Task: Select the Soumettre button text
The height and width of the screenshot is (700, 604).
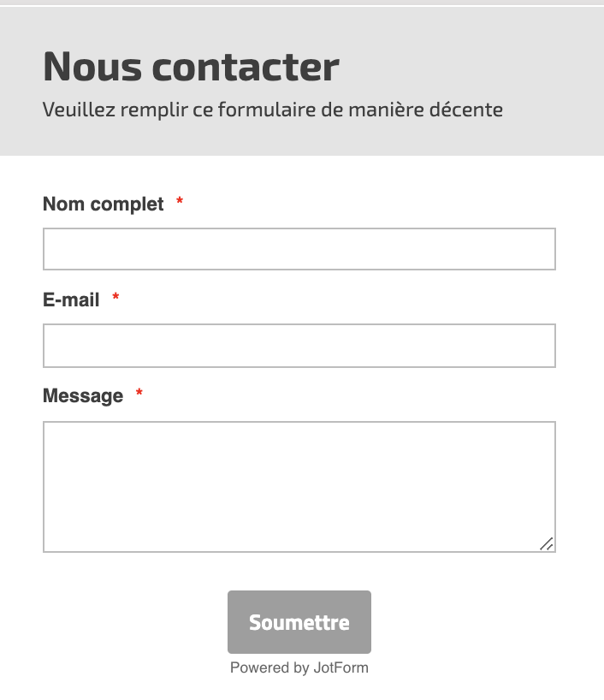Action: (x=299, y=622)
